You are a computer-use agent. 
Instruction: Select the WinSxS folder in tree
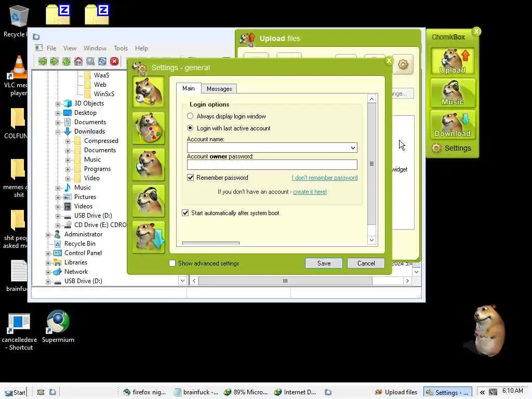click(x=104, y=94)
